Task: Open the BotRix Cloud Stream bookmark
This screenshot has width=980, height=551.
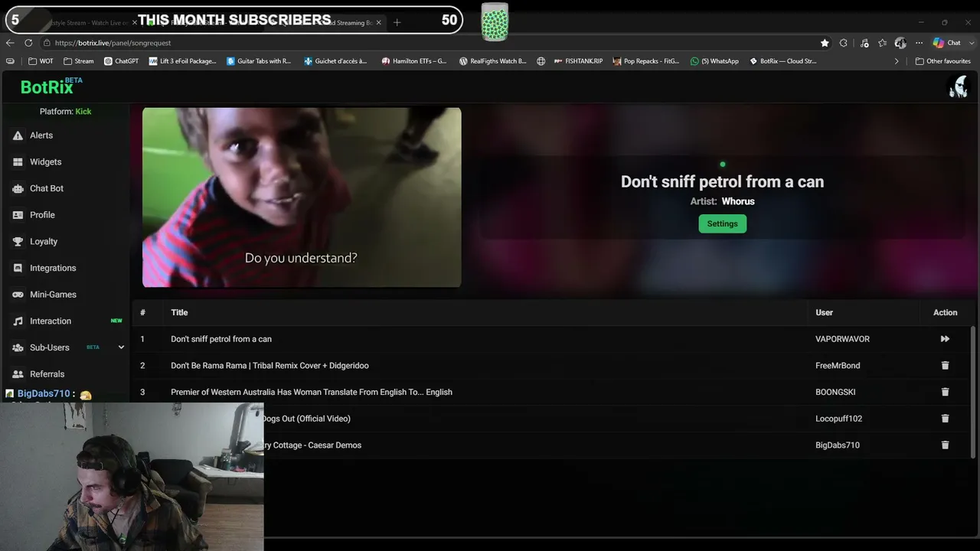Action: pyautogui.click(x=782, y=61)
